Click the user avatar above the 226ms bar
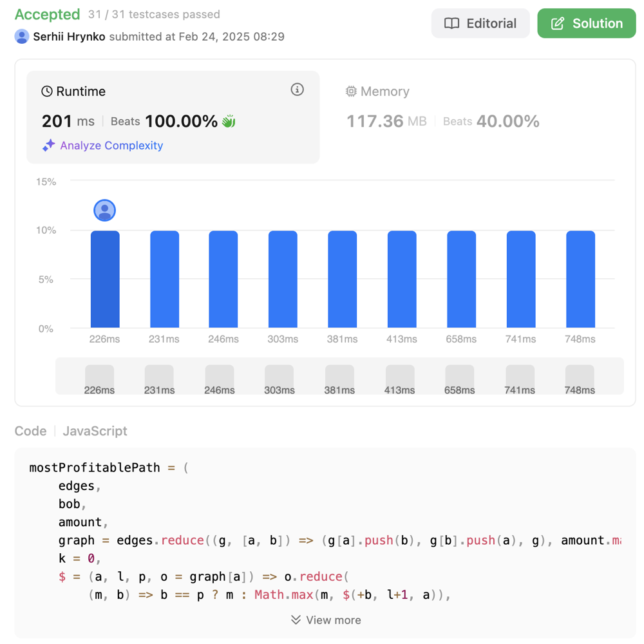 (104, 210)
